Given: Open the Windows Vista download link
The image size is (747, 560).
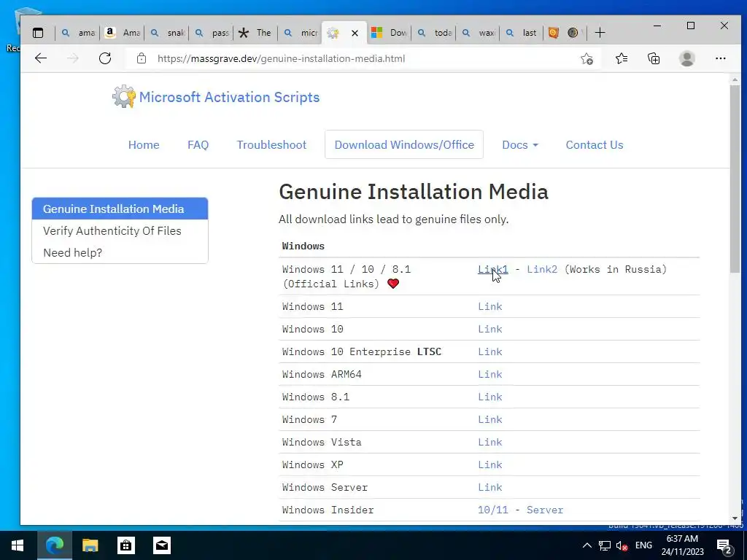Looking at the screenshot, I should tap(489, 443).
